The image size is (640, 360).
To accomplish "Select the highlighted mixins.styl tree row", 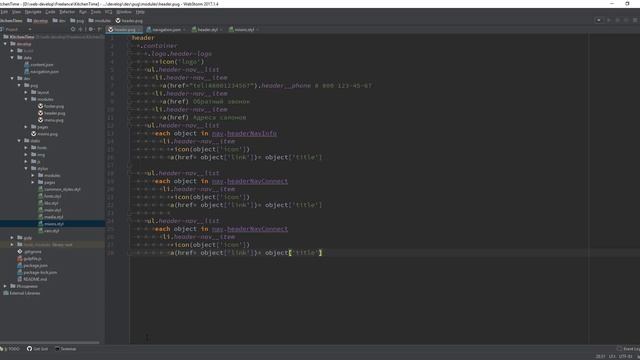I will [52, 224].
